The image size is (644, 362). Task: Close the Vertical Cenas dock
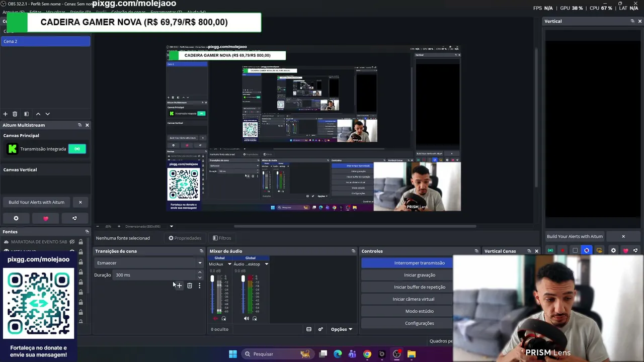click(x=536, y=251)
